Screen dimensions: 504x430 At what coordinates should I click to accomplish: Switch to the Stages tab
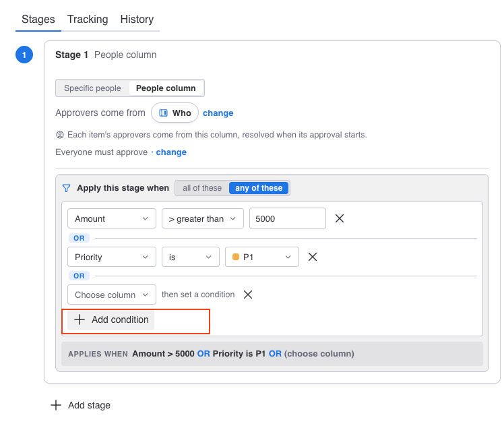coord(38,20)
